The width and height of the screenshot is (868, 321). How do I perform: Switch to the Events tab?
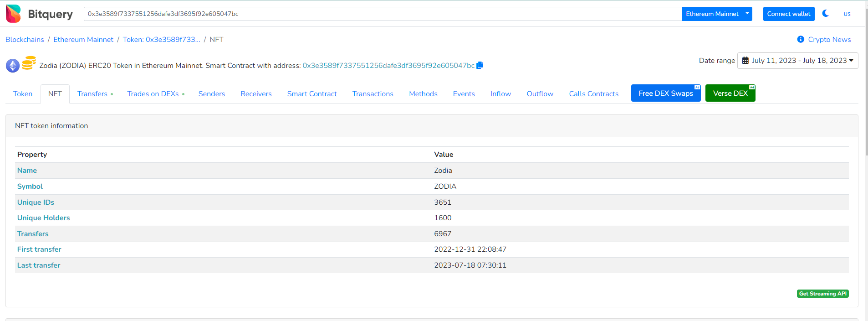pyautogui.click(x=464, y=93)
